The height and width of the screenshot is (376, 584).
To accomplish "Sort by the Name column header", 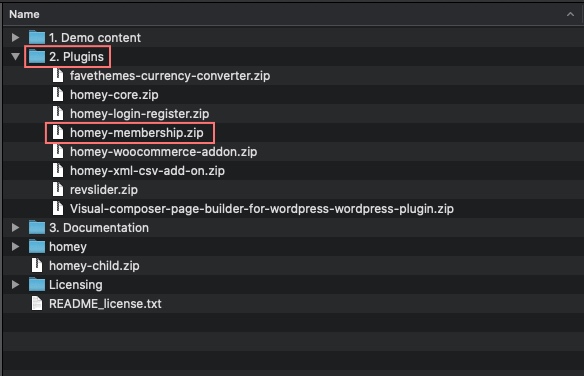I will [x=24, y=14].
